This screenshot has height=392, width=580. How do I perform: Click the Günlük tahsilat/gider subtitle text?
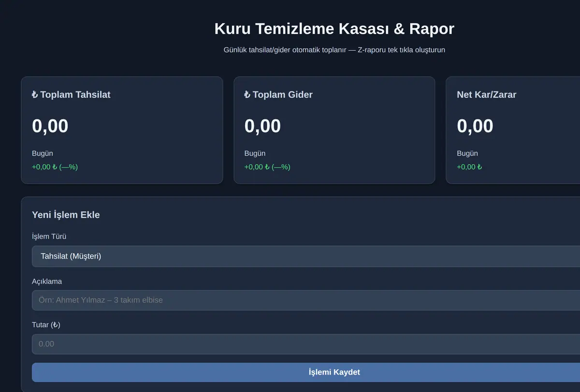click(334, 50)
